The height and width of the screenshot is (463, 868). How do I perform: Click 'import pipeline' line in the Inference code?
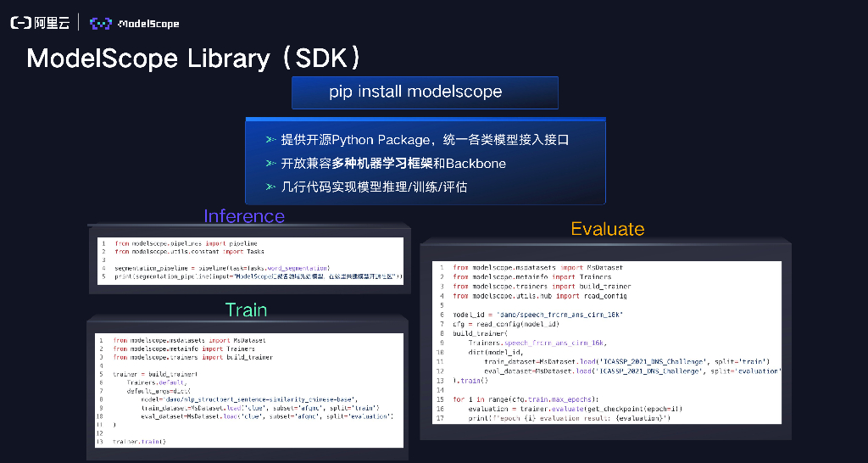coord(186,243)
